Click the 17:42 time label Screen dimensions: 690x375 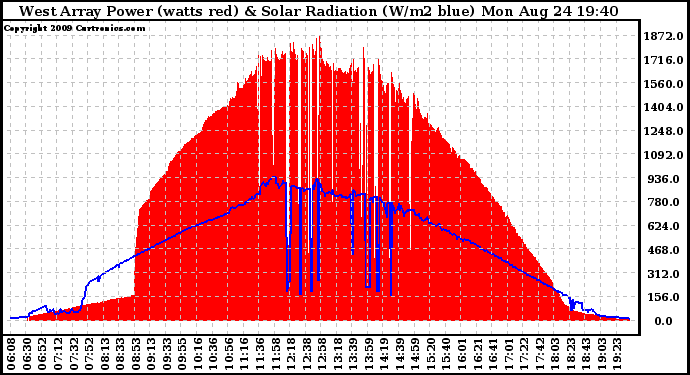pyautogui.click(x=540, y=354)
